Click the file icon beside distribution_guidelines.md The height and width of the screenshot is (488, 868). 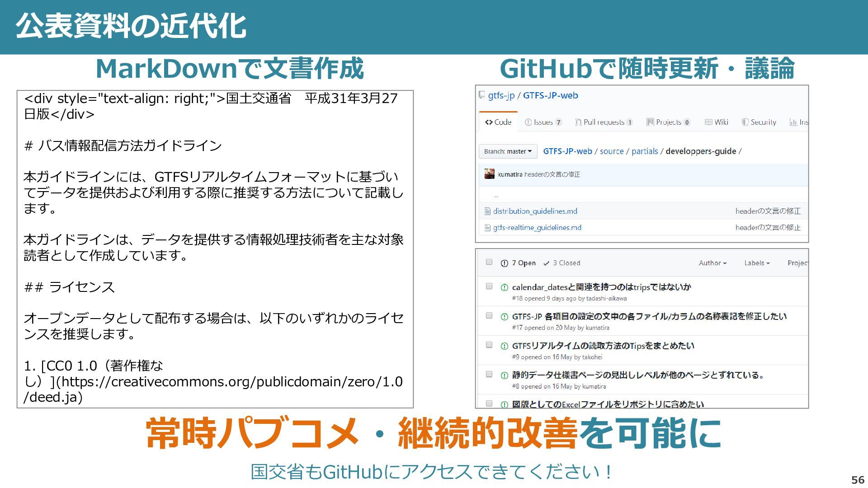click(x=487, y=211)
